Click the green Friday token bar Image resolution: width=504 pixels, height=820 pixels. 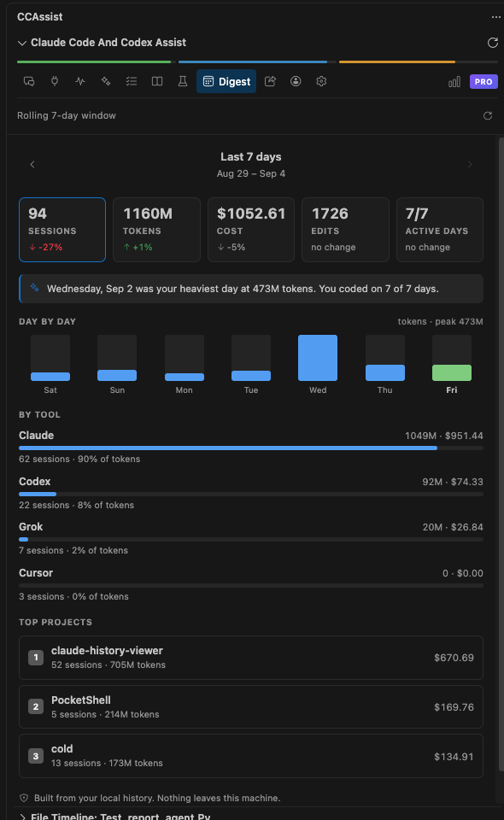click(x=452, y=372)
